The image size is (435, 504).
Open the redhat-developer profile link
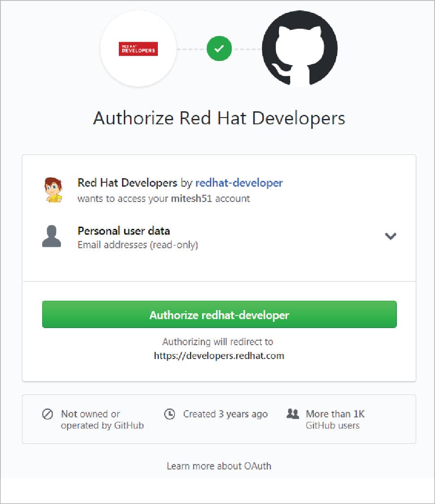(x=239, y=183)
